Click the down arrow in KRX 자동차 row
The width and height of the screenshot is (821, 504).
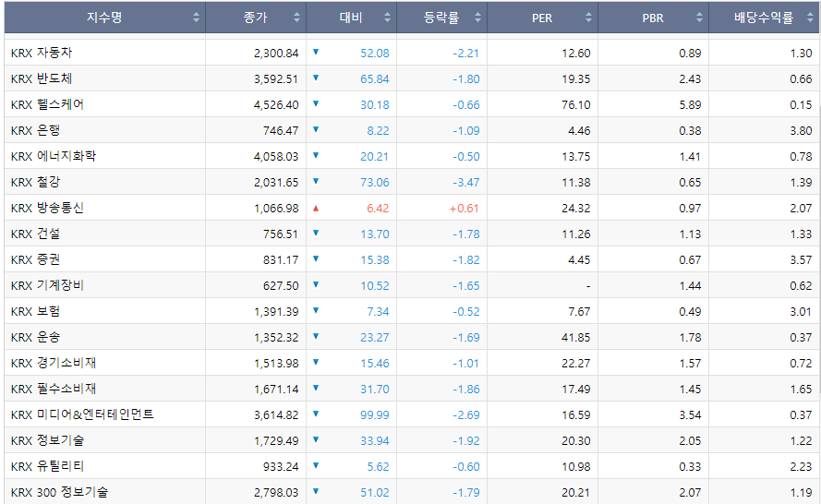(316, 52)
